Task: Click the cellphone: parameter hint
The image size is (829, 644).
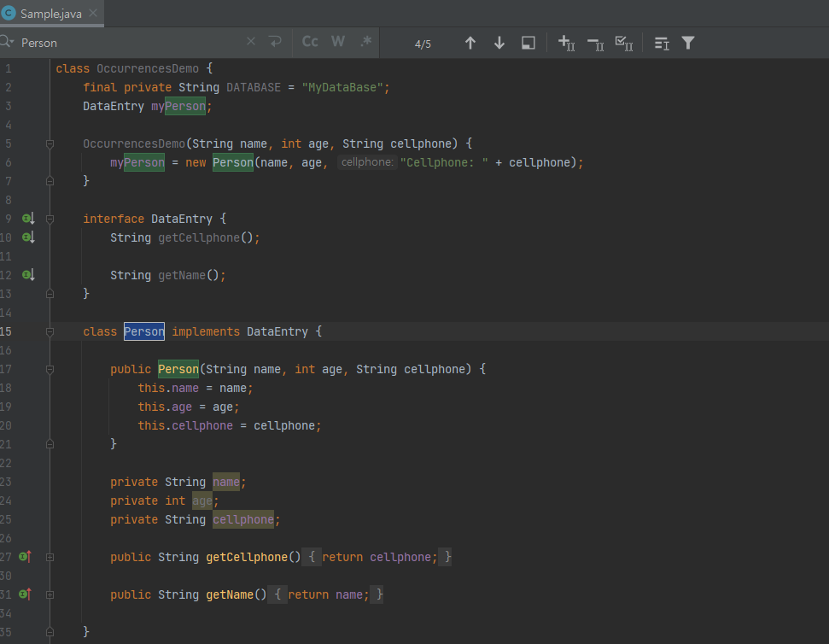Action: 367,161
